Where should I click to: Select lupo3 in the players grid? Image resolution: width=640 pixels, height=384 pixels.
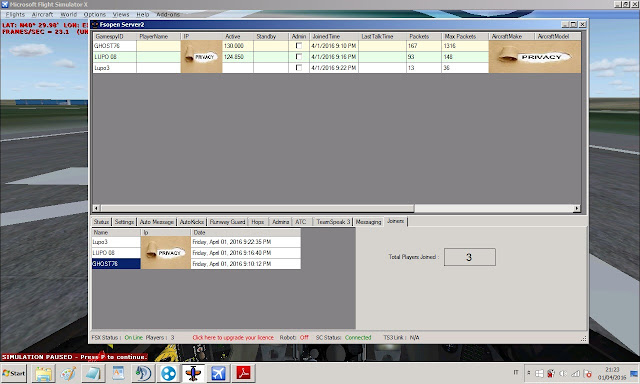[337, 68]
